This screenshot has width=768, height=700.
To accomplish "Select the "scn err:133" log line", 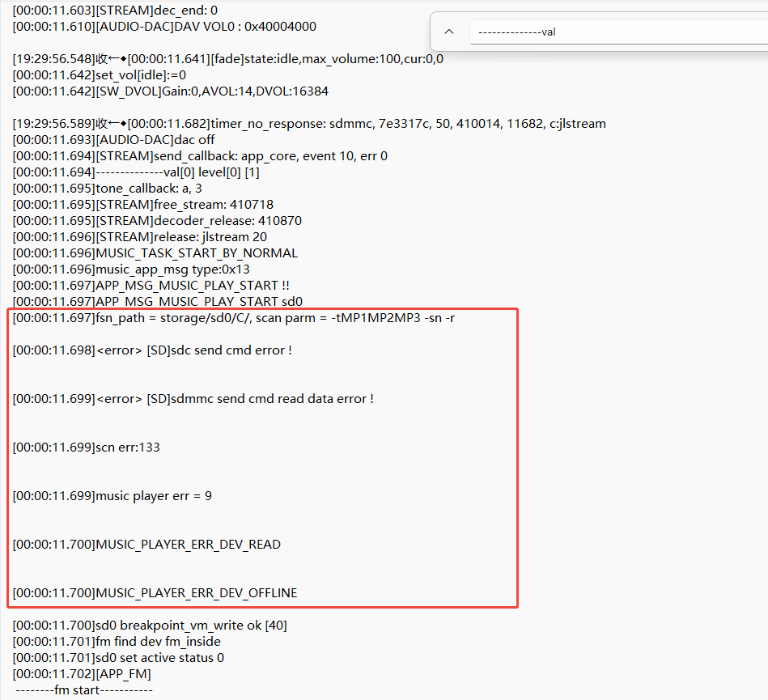I will click(x=87, y=448).
